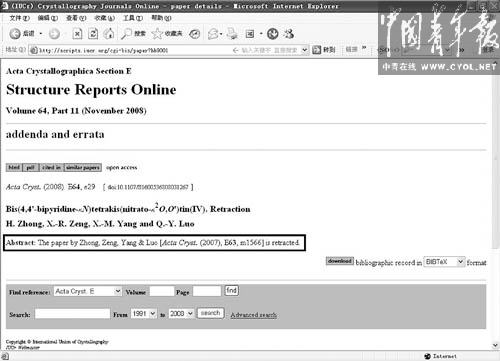Click the Volume input field
The image size is (500, 361).
(x=162, y=291)
